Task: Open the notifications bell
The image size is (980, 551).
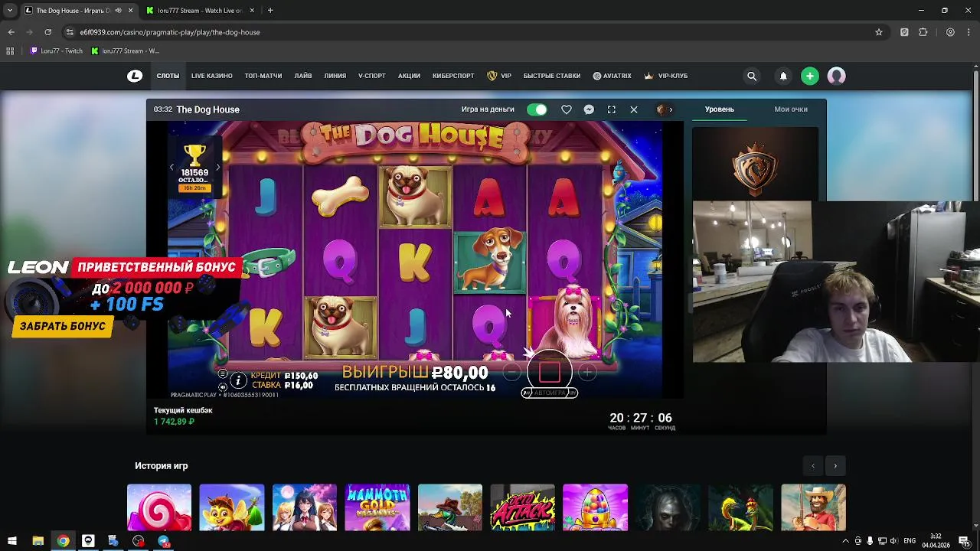Action: 783,76
